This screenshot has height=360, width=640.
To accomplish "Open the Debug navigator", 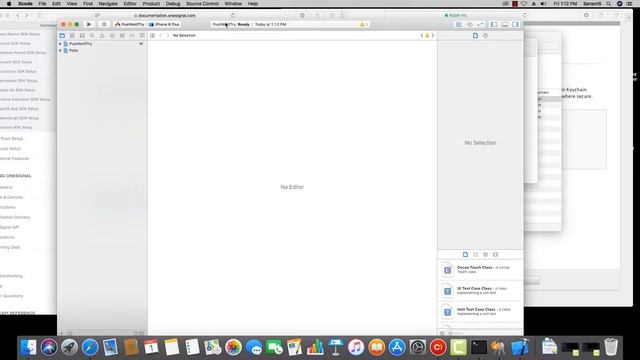I will pyautogui.click(x=122, y=36).
